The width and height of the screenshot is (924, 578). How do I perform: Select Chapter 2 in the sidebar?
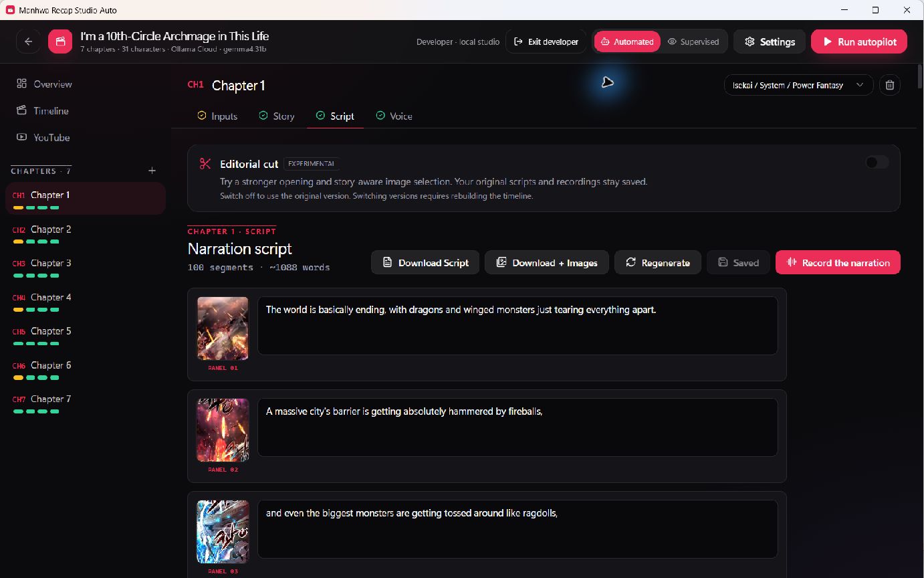pyautogui.click(x=86, y=233)
